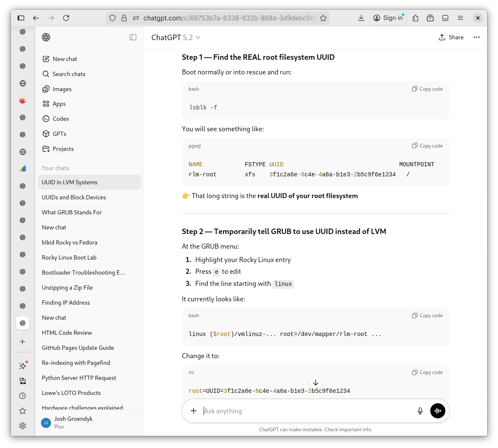Open the browser hamburger menu

tap(460, 18)
